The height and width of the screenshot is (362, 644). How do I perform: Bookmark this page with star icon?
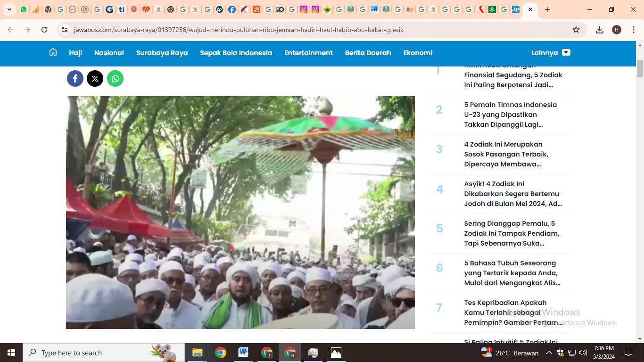coord(576,30)
